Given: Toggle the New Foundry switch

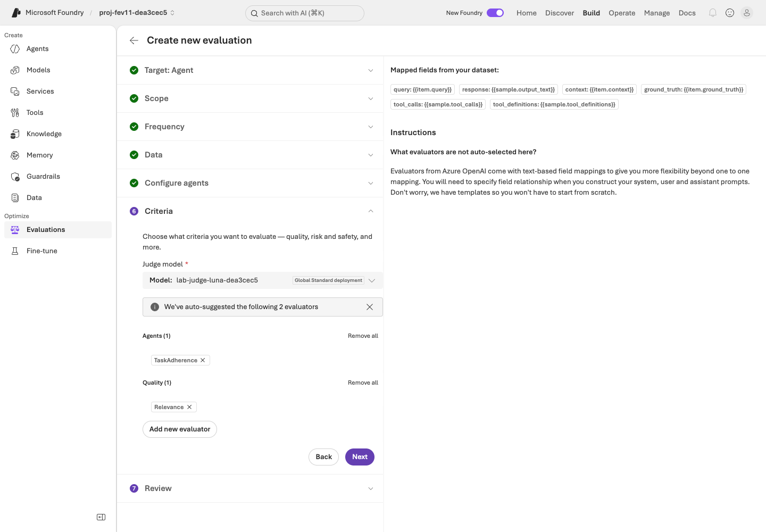Looking at the screenshot, I should 495,13.
